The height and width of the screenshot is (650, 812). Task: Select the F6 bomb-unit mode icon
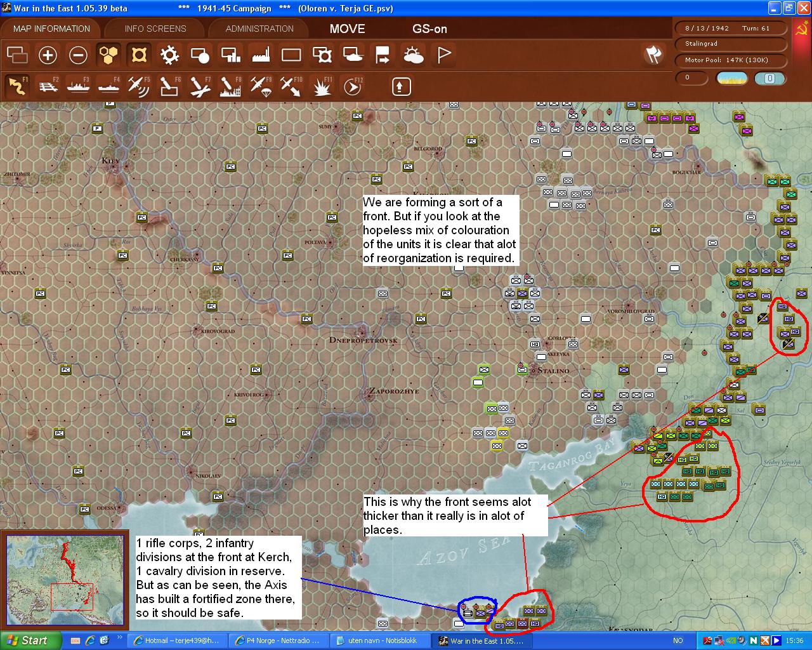(169, 86)
